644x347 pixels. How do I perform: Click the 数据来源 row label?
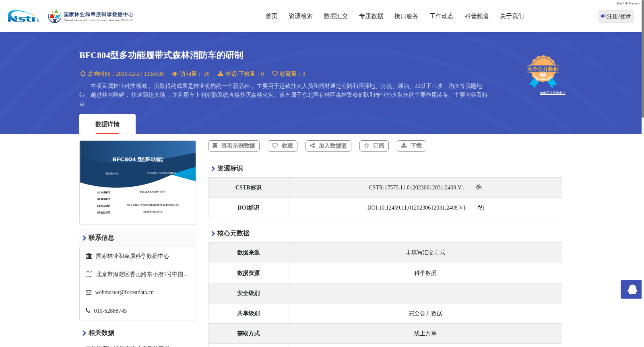248,253
